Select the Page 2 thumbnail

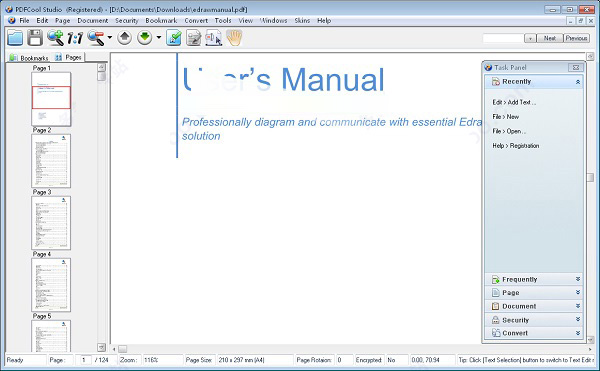tap(51, 161)
